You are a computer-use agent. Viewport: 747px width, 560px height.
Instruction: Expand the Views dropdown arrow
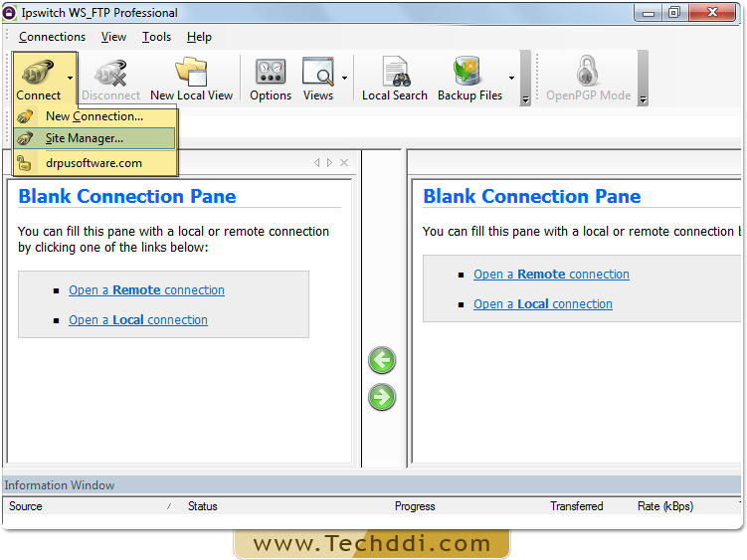click(x=344, y=77)
